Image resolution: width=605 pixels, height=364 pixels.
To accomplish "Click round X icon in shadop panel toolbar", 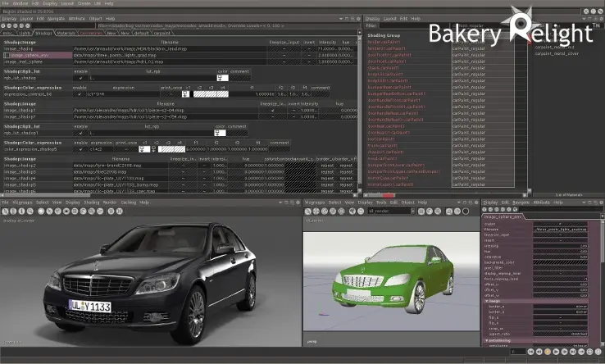I will 27,26.
